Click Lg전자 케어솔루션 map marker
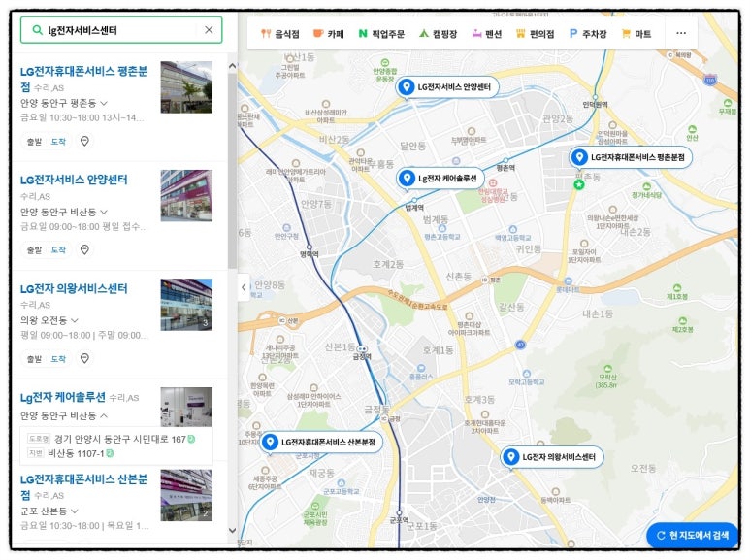 point(440,179)
